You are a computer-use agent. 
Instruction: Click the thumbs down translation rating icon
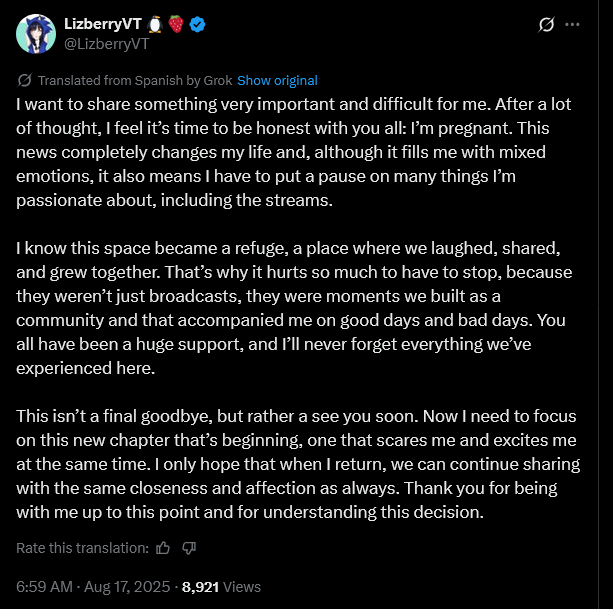(x=189, y=547)
